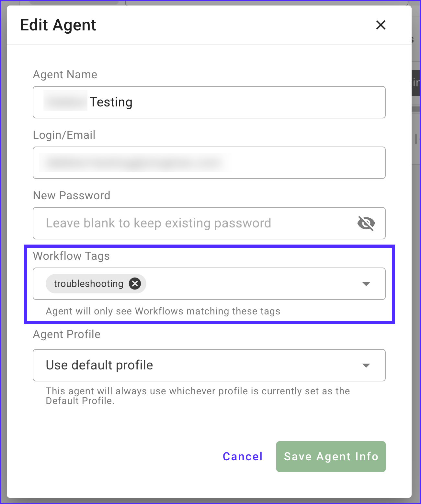Viewport: 421px width, 504px height.
Task: Click the Workflows matching tags helper text
Action: click(163, 311)
